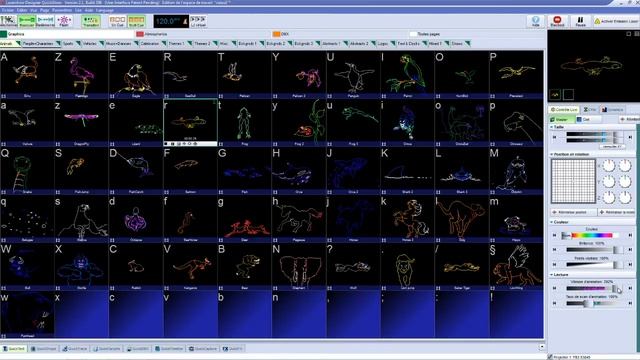
Task: Click the Flash toolbar icon
Action: click(64, 21)
